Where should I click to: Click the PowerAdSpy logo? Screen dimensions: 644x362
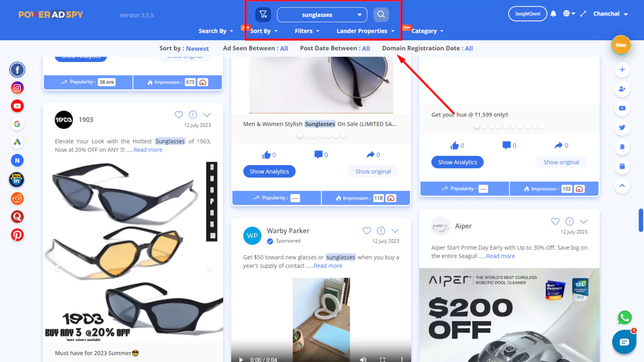point(51,15)
